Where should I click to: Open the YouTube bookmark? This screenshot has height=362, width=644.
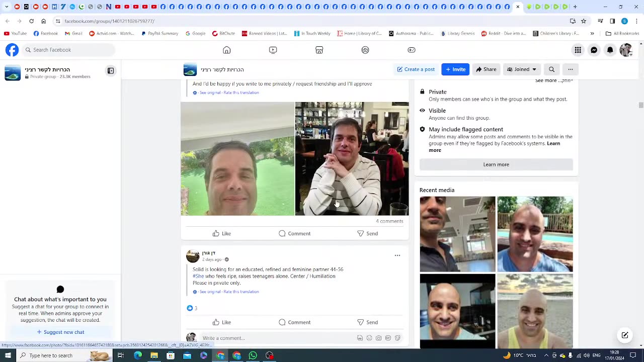tap(15, 34)
